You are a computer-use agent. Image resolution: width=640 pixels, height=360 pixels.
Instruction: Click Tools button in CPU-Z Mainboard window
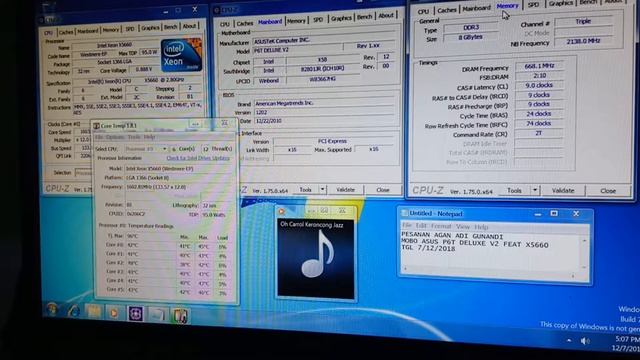[305, 189]
